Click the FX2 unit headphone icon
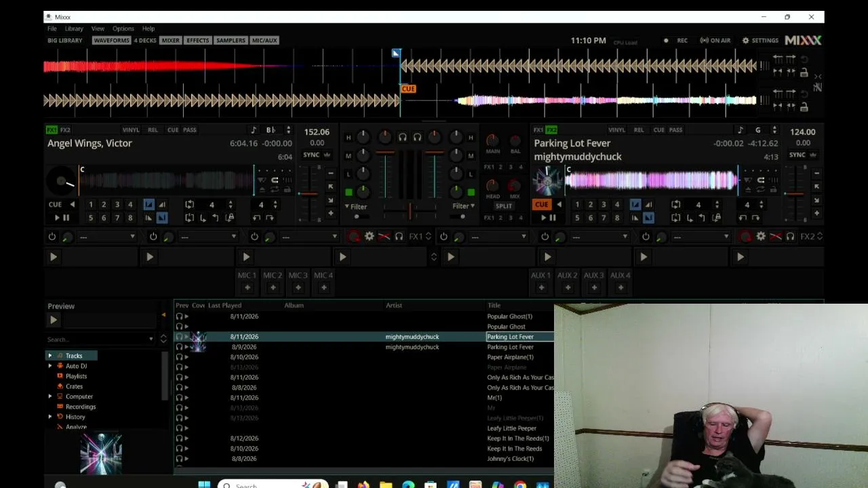This screenshot has height=488, width=868. pos(790,237)
